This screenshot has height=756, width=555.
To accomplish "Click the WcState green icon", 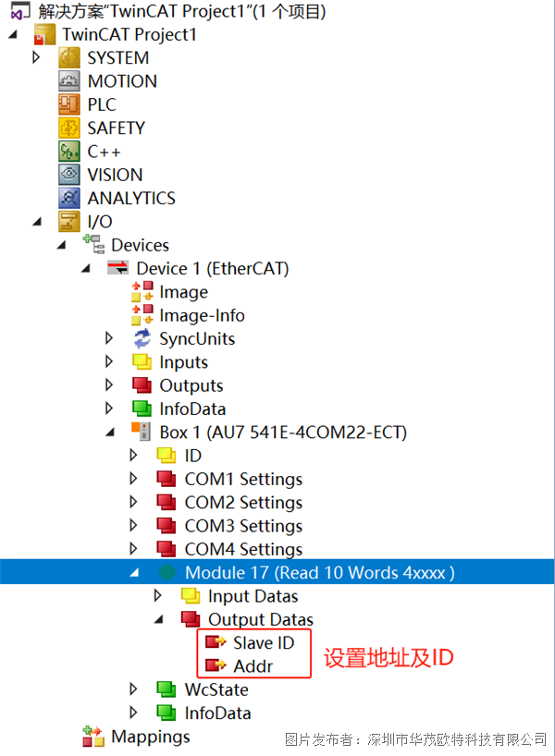I will [166, 689].
